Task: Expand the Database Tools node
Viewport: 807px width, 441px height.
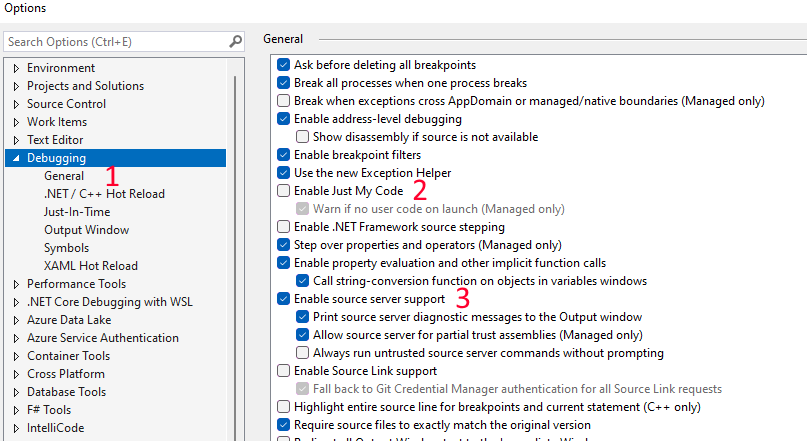Action: pyautogui.click(x=16, y=392)
